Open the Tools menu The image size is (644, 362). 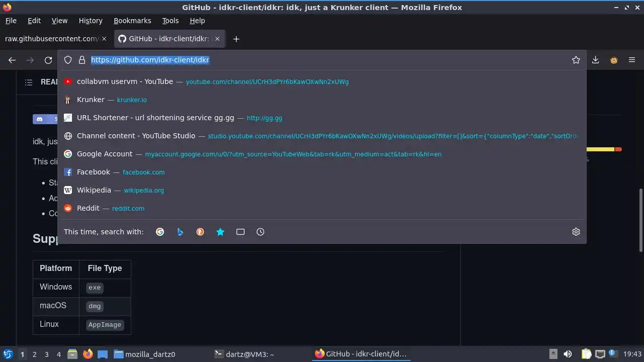tap(170, 21)
